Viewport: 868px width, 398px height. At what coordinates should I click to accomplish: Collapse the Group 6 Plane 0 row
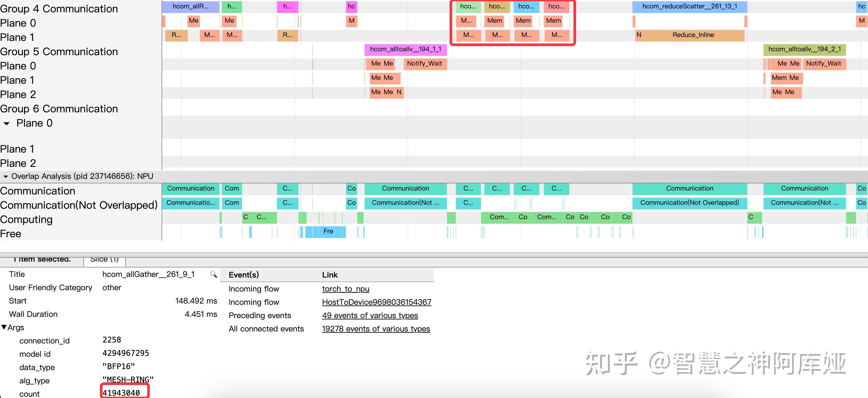pyautogui.click(x=6, y=123)
